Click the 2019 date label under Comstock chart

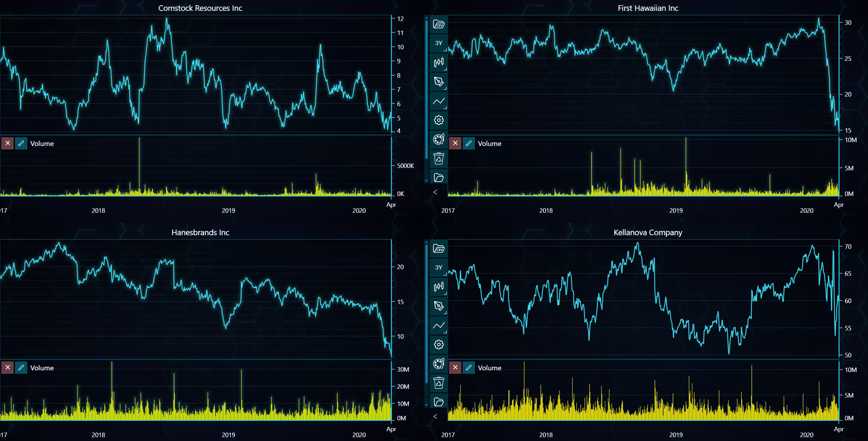pyautogui.click(x=228, y=210)
